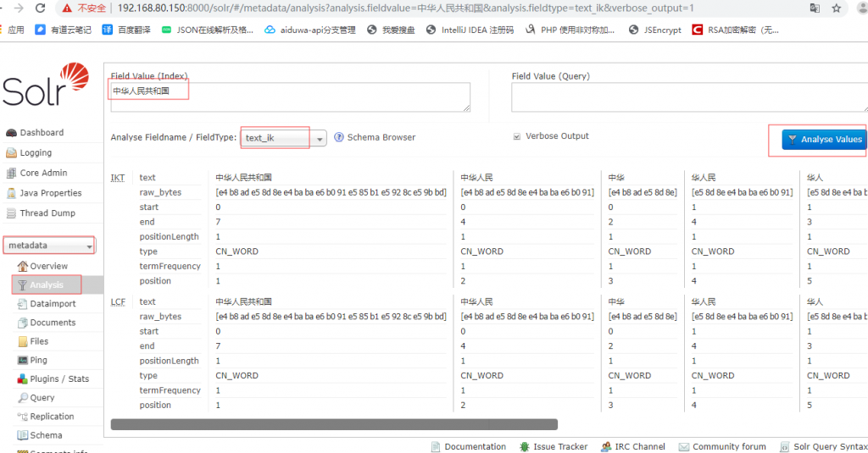Click the bookmark star icon
Viewport: 868px width, 453px height.
click(836, 8)
